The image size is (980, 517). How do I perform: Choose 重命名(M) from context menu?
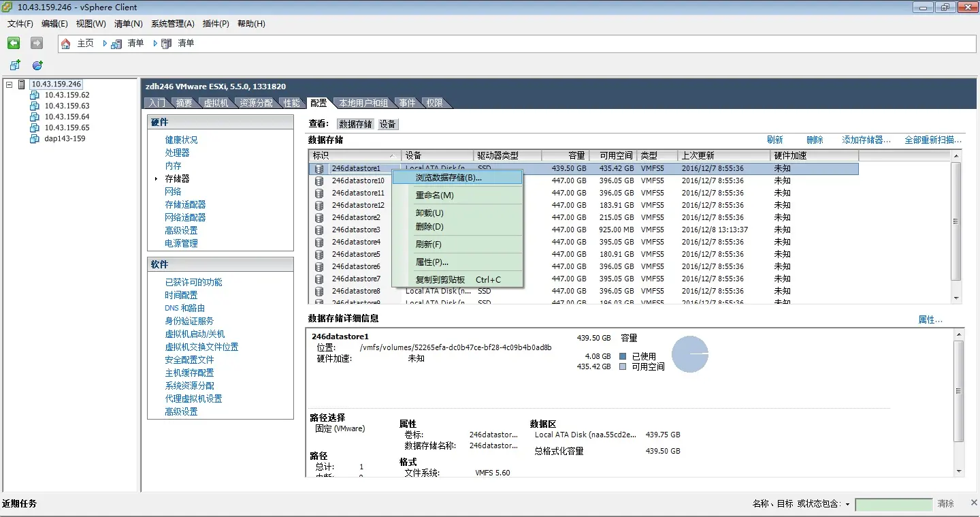click(457, 195)
